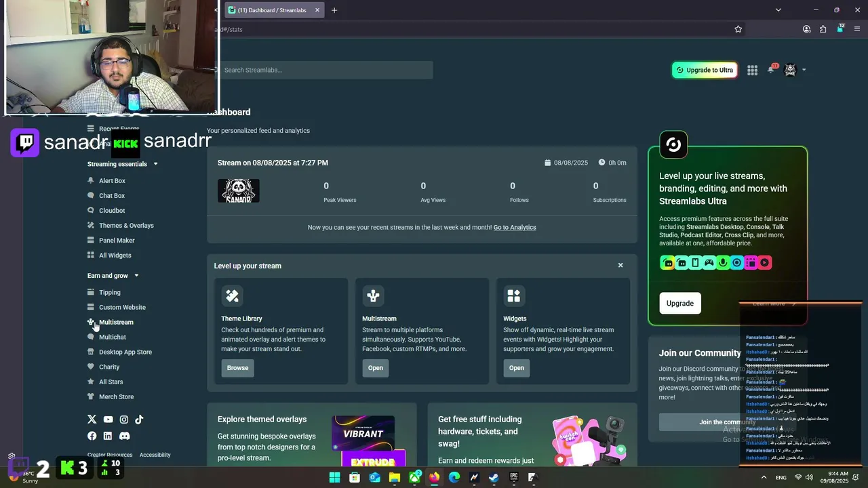The width and height of the screenshot is (868, 488).
Task: Click the Upgrade button in Ultra card
Action: (680, 303)
